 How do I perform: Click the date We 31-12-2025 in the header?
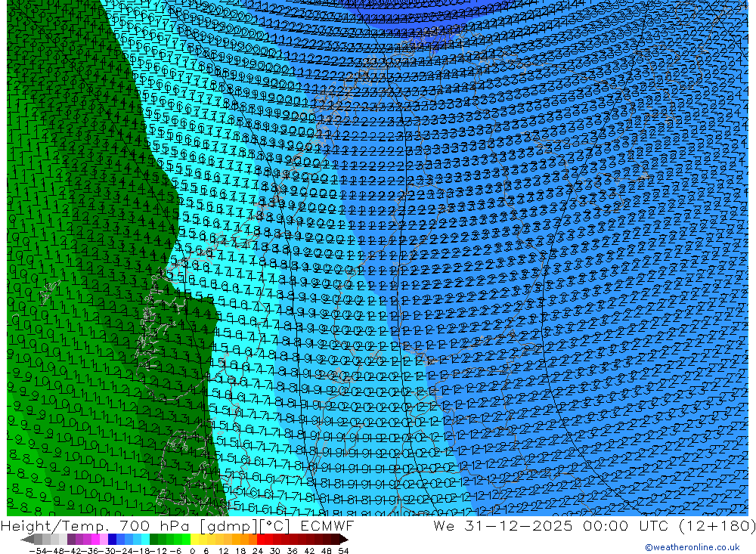click(503, 526)
